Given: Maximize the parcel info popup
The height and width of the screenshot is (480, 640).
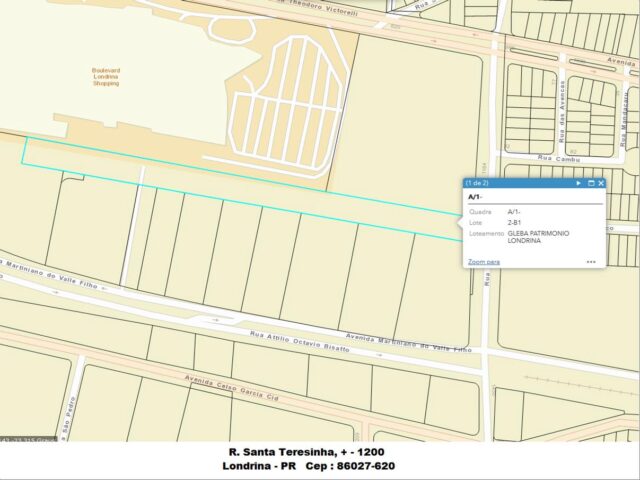Looking at the screenshot, I should click(x=591, y=183).
